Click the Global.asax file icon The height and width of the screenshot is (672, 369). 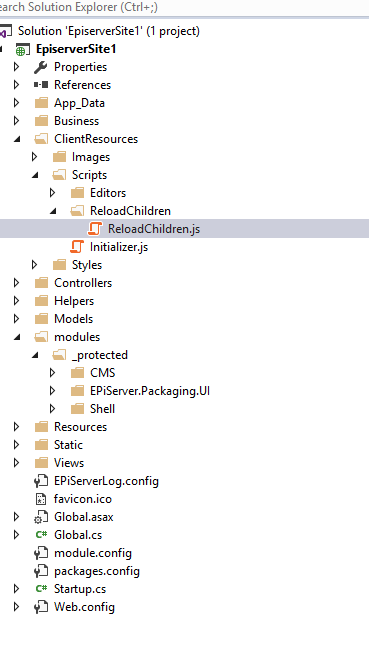[x=40, y=517]
